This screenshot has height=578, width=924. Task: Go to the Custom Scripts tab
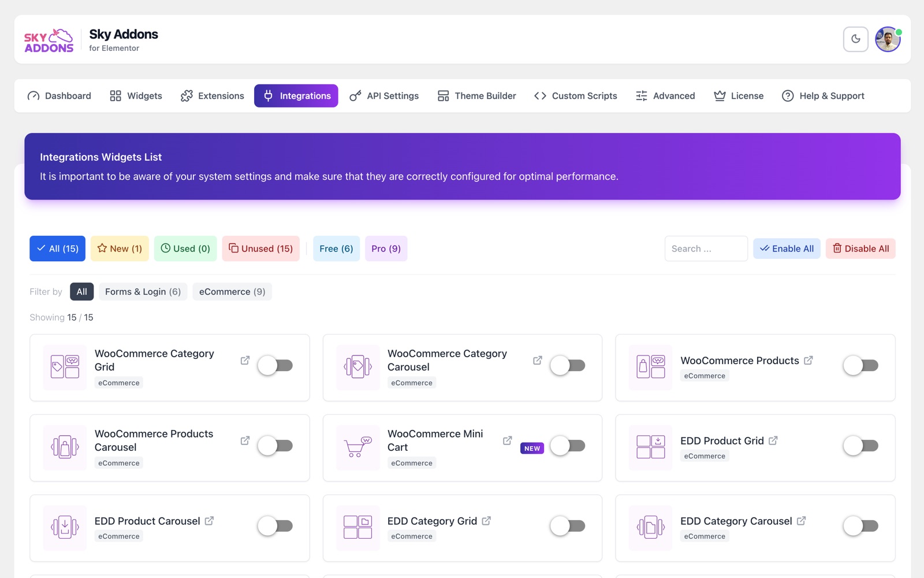pyautogui.click(x=576, y=96)
